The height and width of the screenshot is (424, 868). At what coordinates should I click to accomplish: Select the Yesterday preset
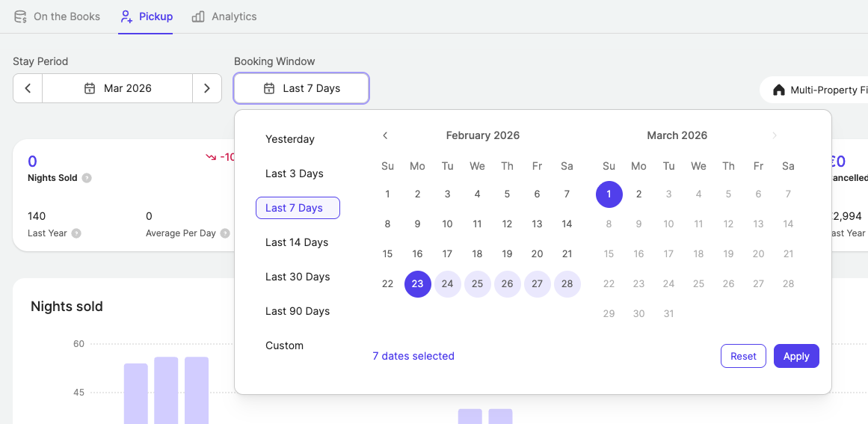(x=290, y=139)
